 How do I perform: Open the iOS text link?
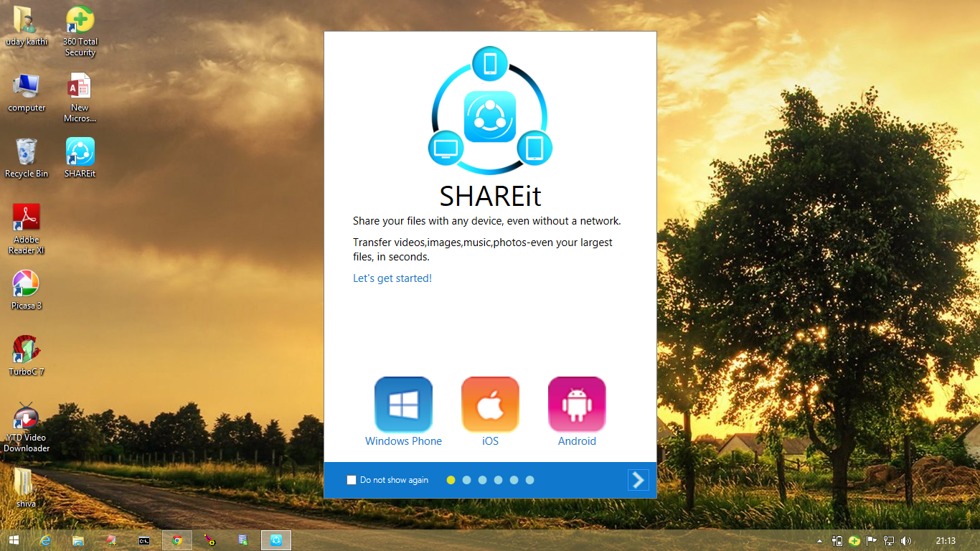tap(490, 441)
